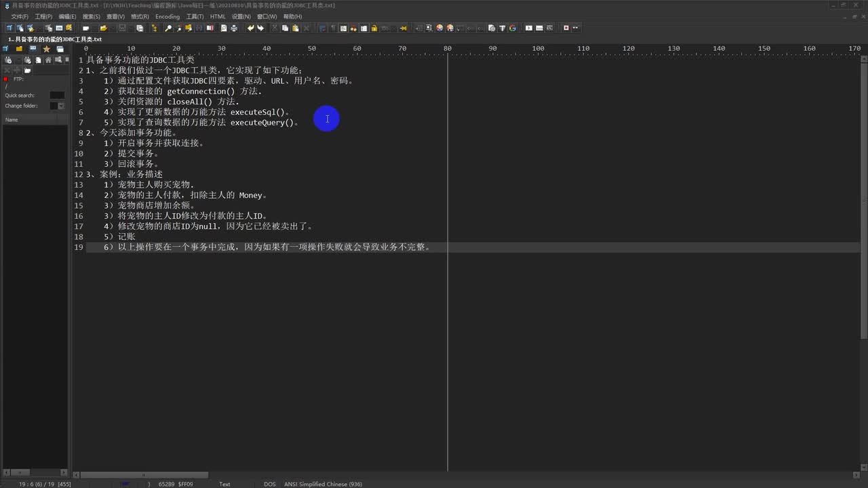The height and width of the screenshot is (488, 868).
Task: Click the first color wheel toolbar icon
Action: [439, 28]
